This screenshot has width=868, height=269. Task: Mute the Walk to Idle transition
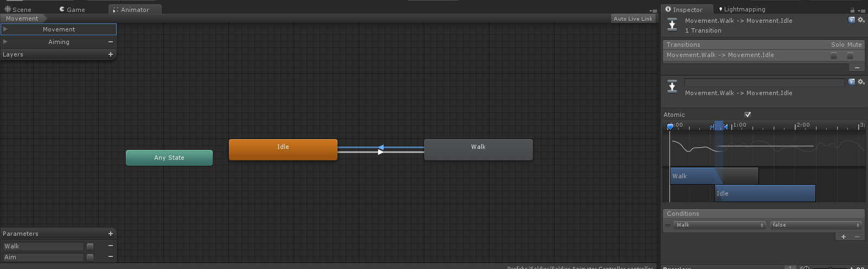coord(850,55)
